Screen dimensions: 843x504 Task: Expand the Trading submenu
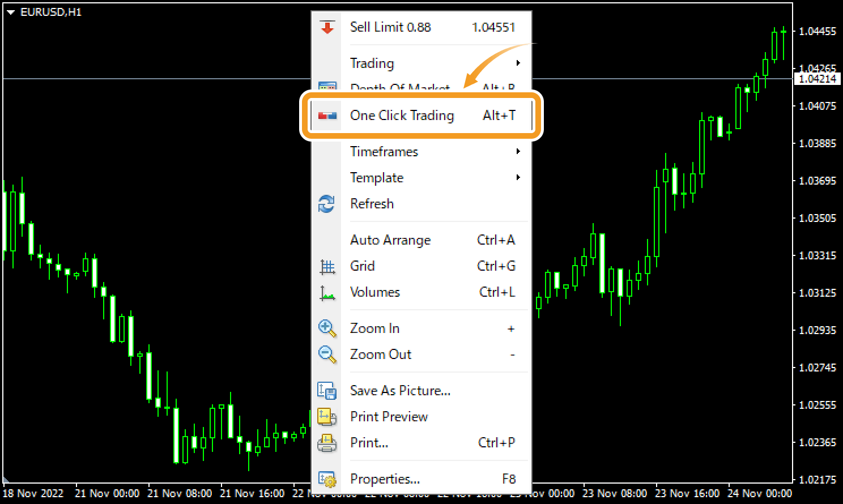coord(372,63)
